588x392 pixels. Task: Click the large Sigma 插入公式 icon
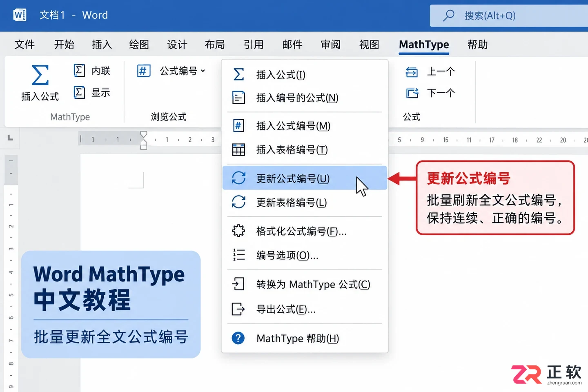tap(40, 75)
